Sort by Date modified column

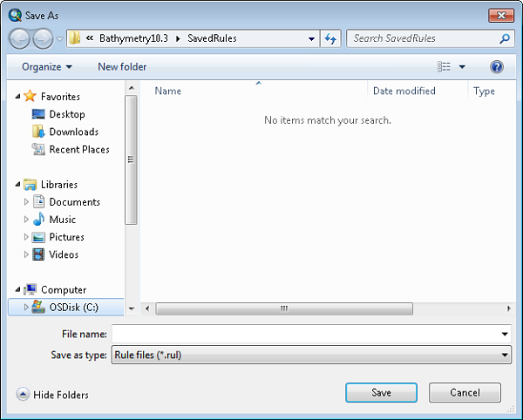click(404, 91)
